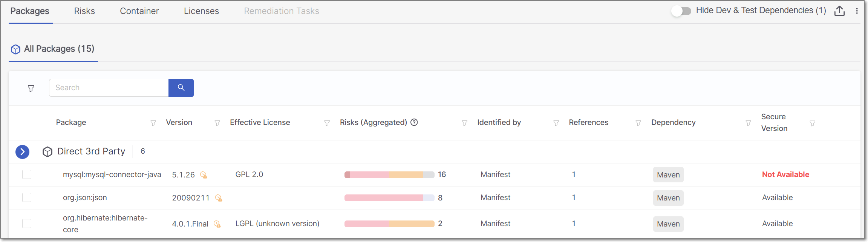Viewport: 868px width, 242px height.
Task: Click Maven tag for mysql-connector-java
Action: tap(668, 175)
